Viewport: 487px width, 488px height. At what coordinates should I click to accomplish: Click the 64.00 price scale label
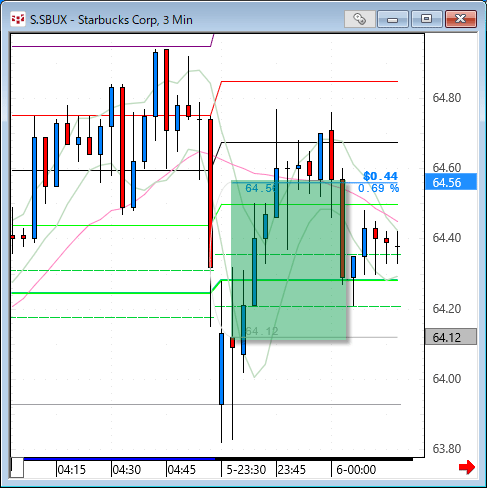coord(447,379)
